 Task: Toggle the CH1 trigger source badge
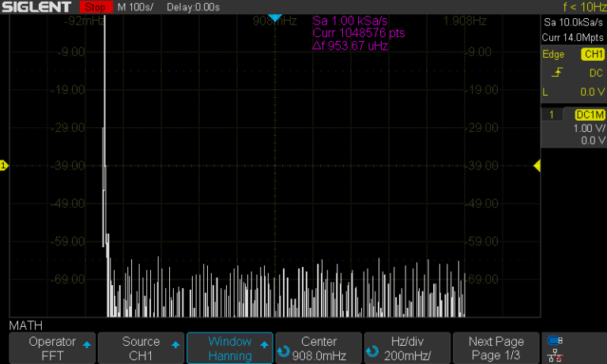point(592,54)
